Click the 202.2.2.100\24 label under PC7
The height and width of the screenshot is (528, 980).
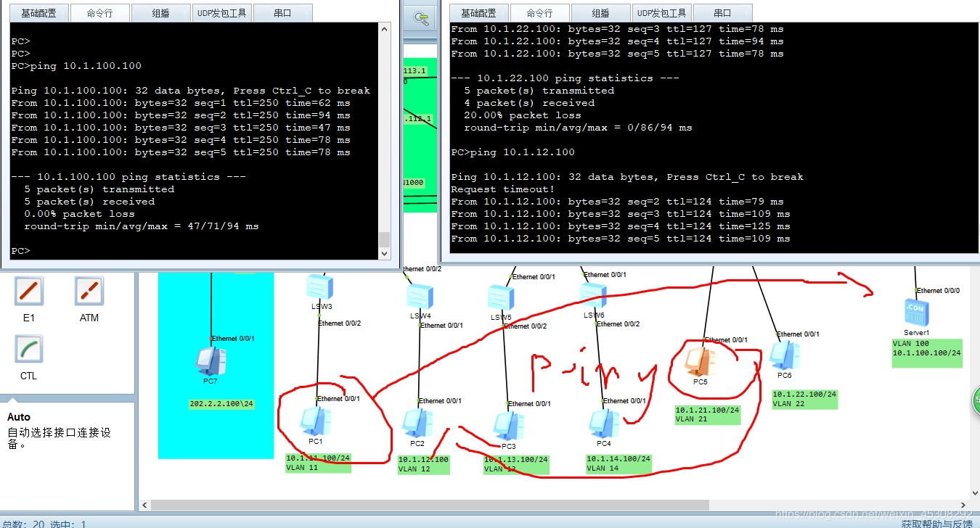pyautogui.click(x=221, y=404)
